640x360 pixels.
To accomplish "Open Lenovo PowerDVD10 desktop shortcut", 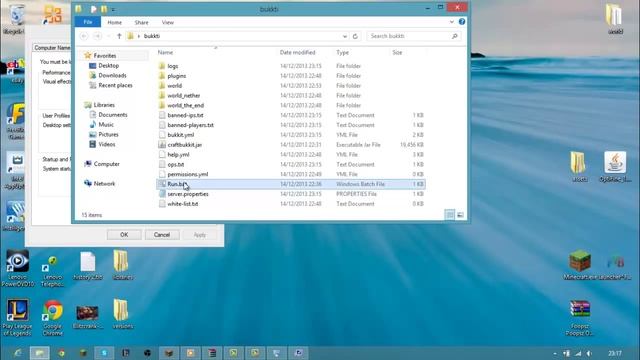I will 17,268.
